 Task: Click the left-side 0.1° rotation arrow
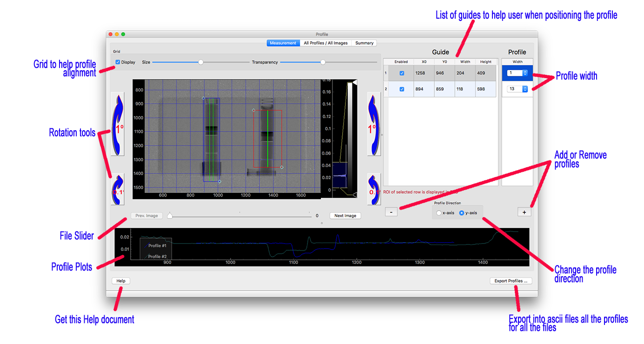coord(118,189)
